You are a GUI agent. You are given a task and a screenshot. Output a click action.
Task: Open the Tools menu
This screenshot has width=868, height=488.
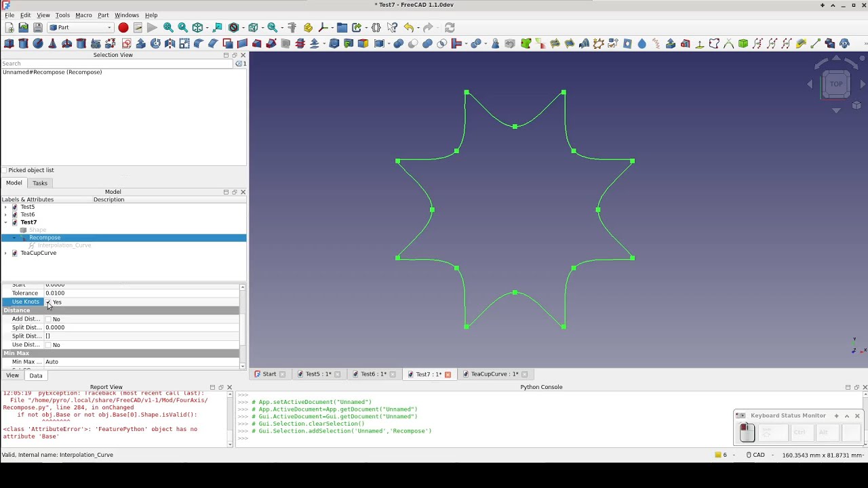pyautogui.click(x=62, y=15)
